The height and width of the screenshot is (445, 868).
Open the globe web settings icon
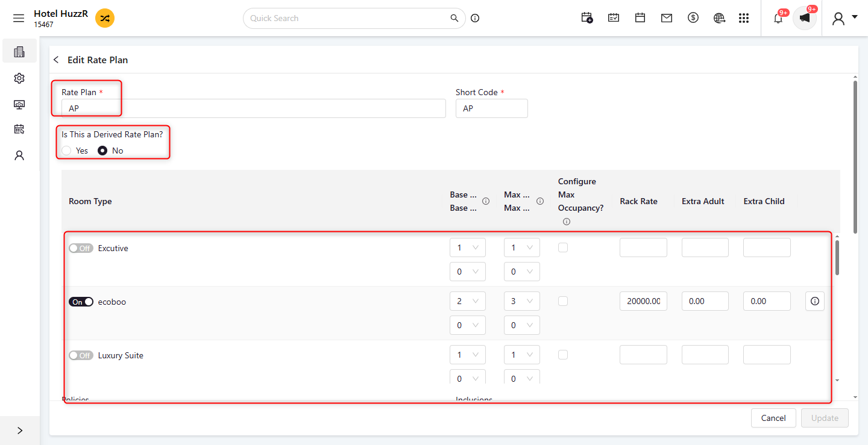(719, 18)
